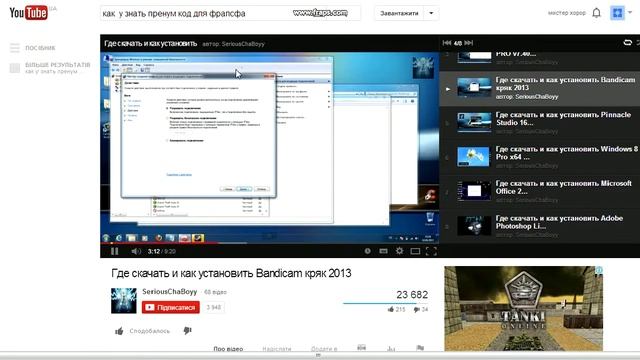Image resolution: width=640 pixels, height=360 pixels.
Task: Click the 4/8 playlist position counter
Action: click(458, 43)
